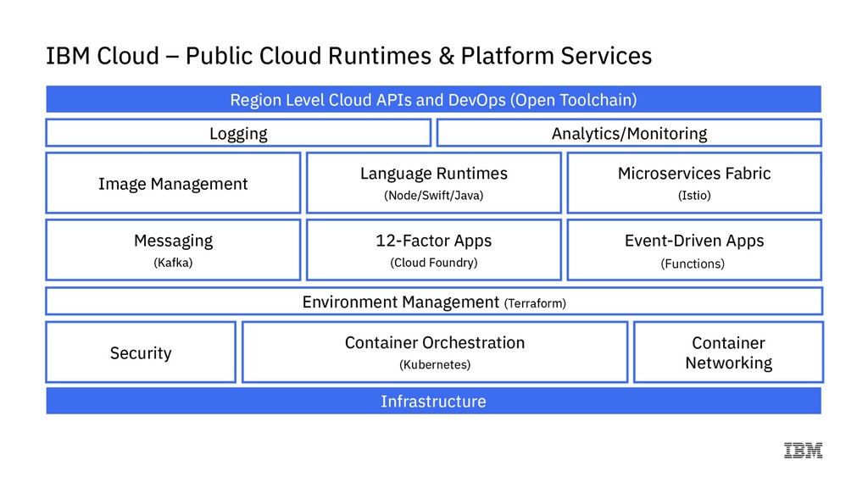Screen dimensions: 868x488
Task: Click the (Istio) subtitle
Action: (694, 196)
